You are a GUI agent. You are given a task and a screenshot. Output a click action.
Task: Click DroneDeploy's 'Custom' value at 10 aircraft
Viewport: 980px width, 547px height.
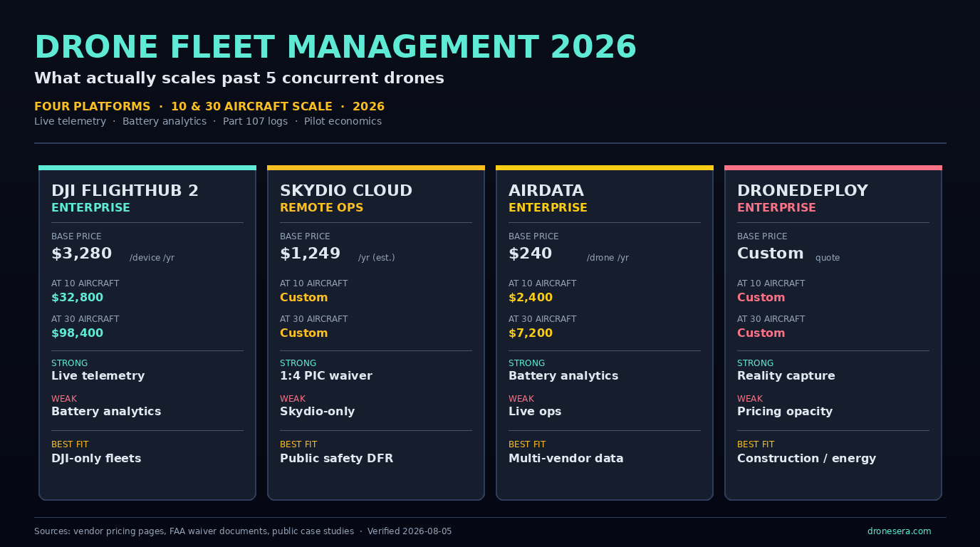pos(761,298)
